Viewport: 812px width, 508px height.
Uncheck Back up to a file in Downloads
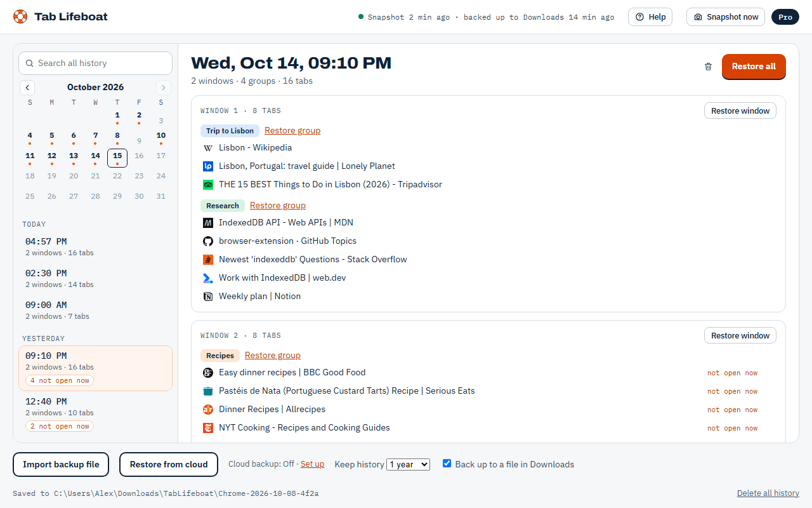point(447,464)
